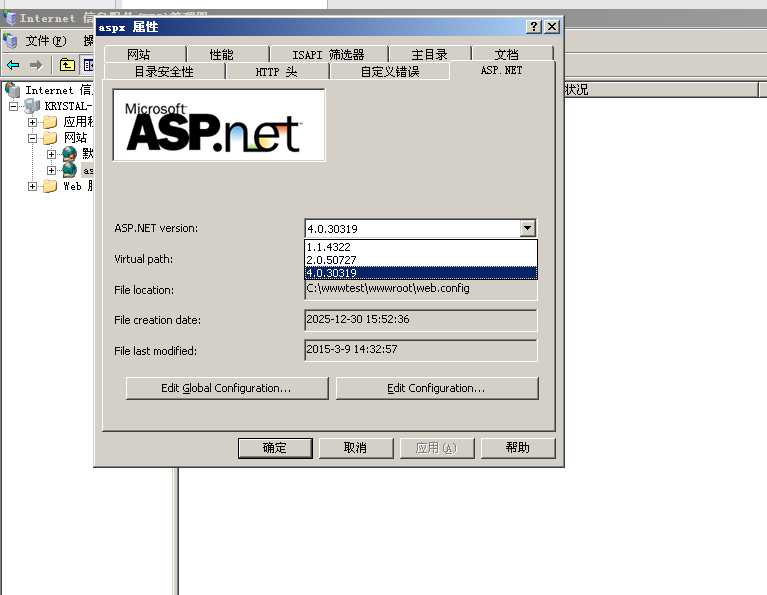This screenshot has width=767, height=595.
Task: Switch to the 网站 tab
Action: point(145,54)
